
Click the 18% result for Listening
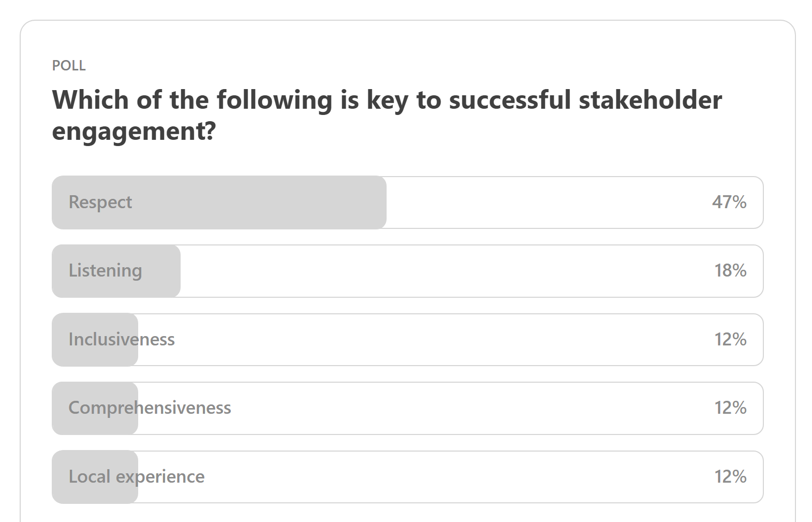[730, 270]
